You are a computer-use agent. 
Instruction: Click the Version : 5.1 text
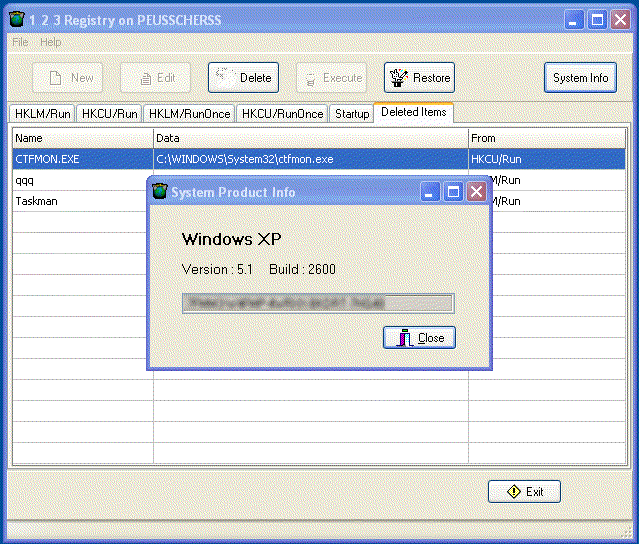click(217, 269)
